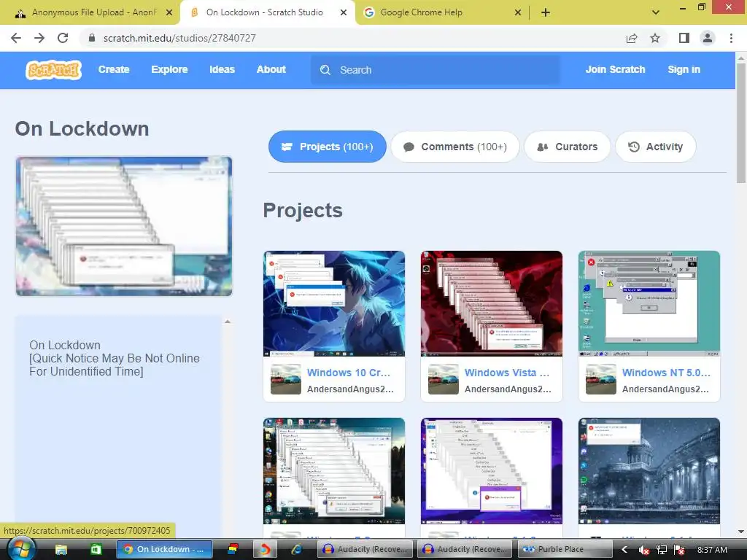
Task: Click the Scratch logo
Action: coord(53,70)
